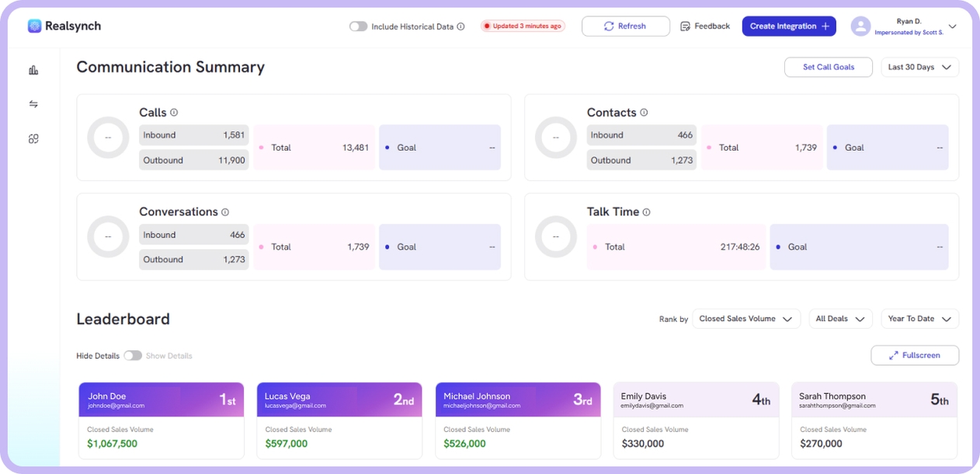The width and height of the screenshot is (980, 474).
Task: Open the All Deals filter dropdown
Action: (x=840, y=319)
